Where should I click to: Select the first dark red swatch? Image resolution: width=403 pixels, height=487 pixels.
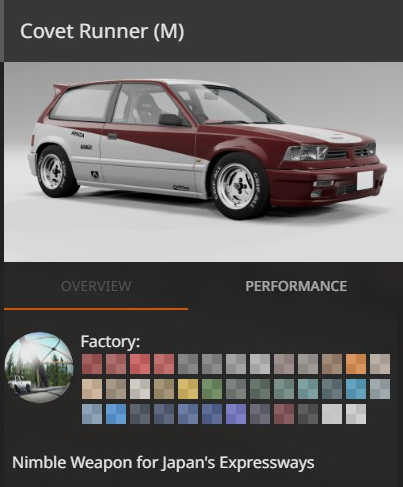(x=92, y=364)
